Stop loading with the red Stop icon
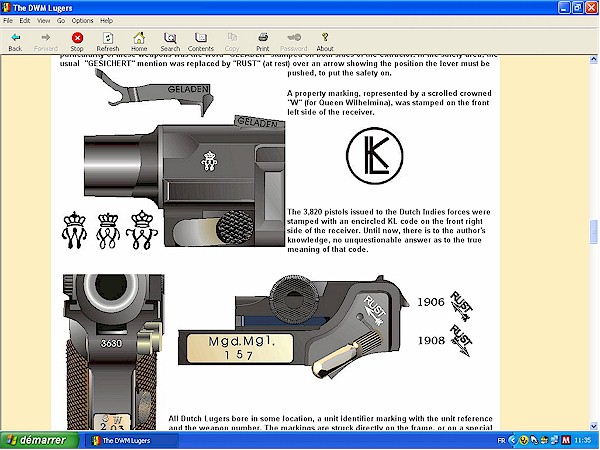Image resolution: width=600 pixels, height=450 pixels. 77,38
